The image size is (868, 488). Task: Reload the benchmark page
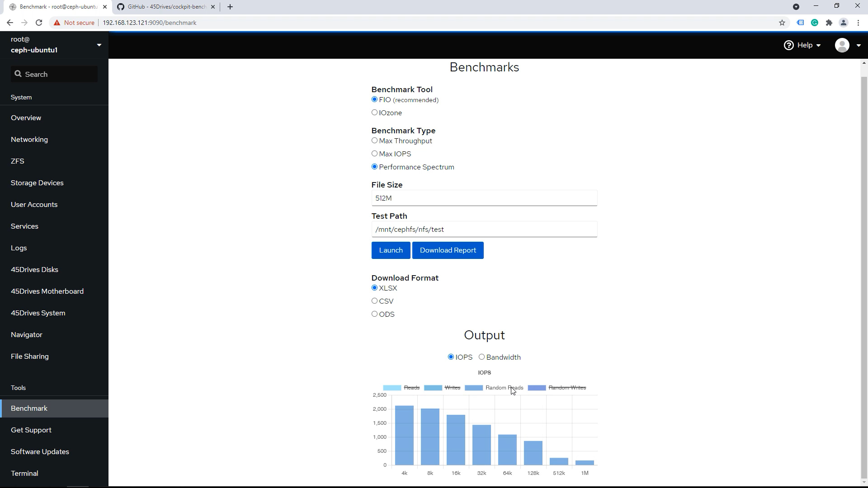point(39,23)
